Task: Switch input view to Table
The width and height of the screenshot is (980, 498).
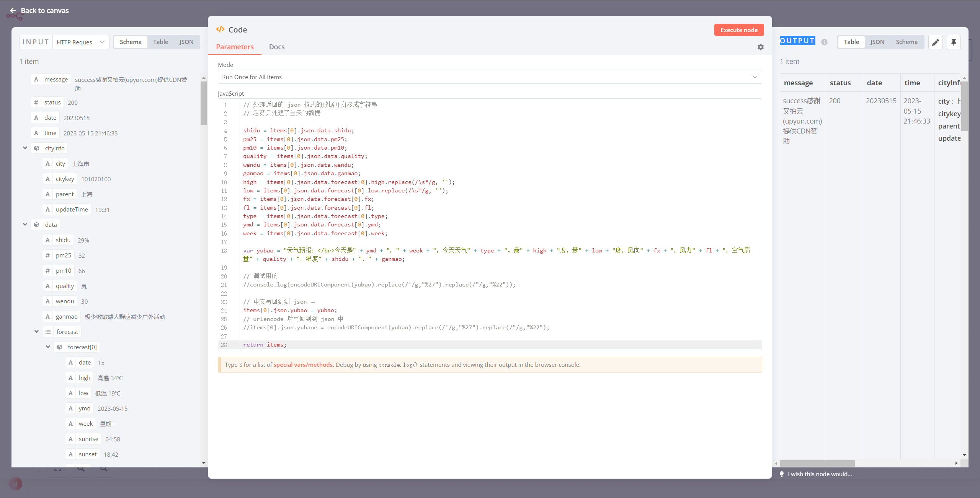Action: (x=160, y=42)
